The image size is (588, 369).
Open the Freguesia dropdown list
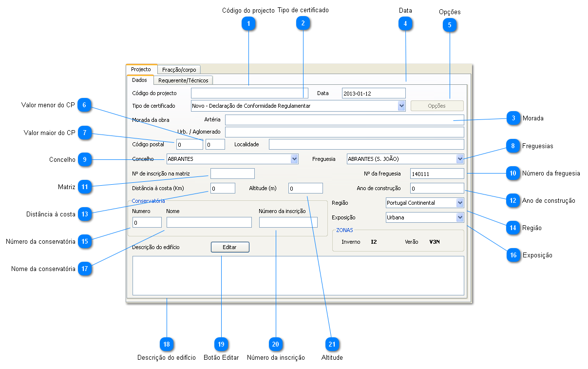460,159
